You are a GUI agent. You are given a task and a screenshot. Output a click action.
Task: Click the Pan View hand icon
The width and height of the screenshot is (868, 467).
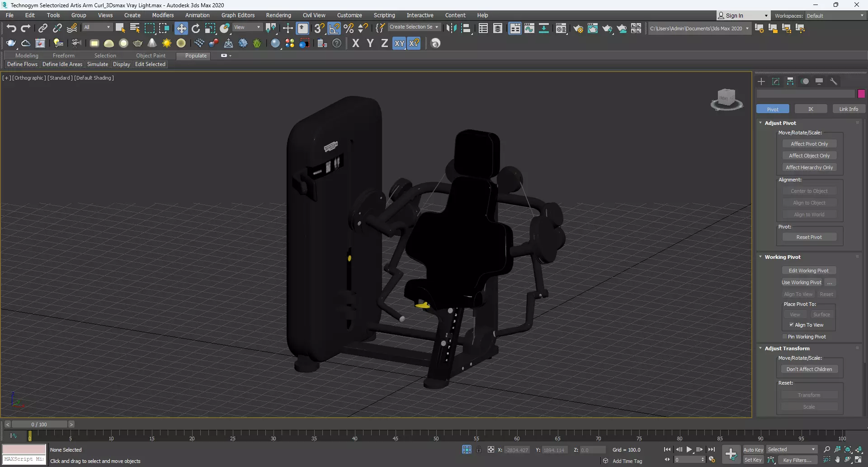click(x=837, y=460)
